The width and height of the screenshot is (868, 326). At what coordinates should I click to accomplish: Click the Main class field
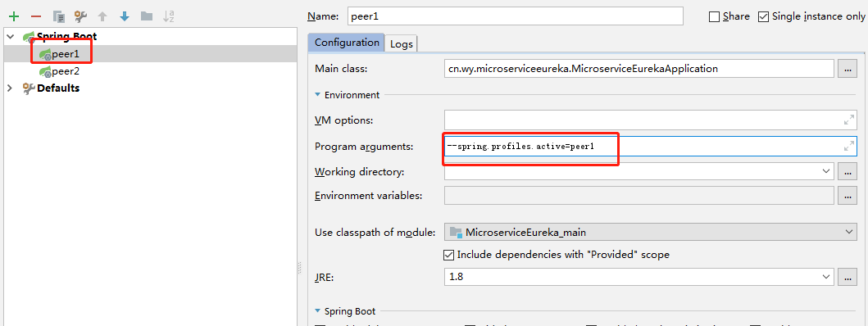[x=639, y=69]
